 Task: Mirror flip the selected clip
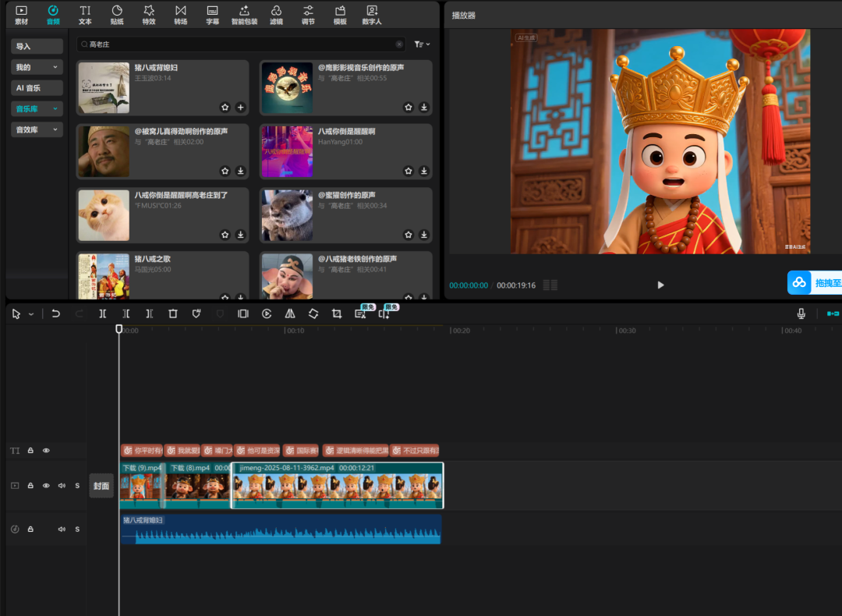coord(290,314)
